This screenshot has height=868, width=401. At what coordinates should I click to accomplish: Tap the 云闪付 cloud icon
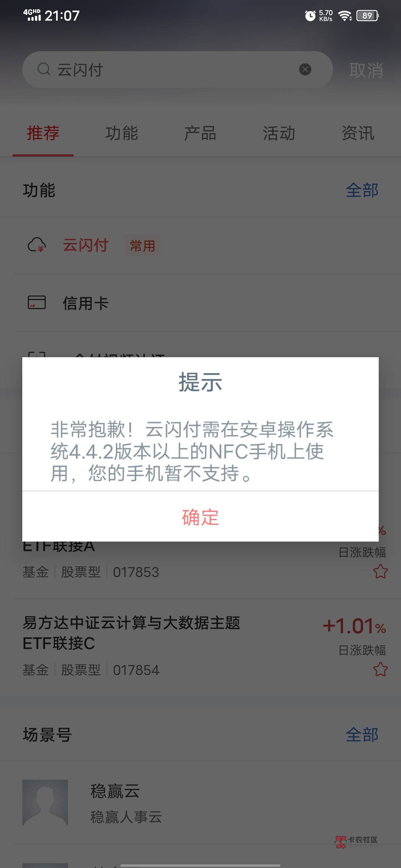[37, 245]
